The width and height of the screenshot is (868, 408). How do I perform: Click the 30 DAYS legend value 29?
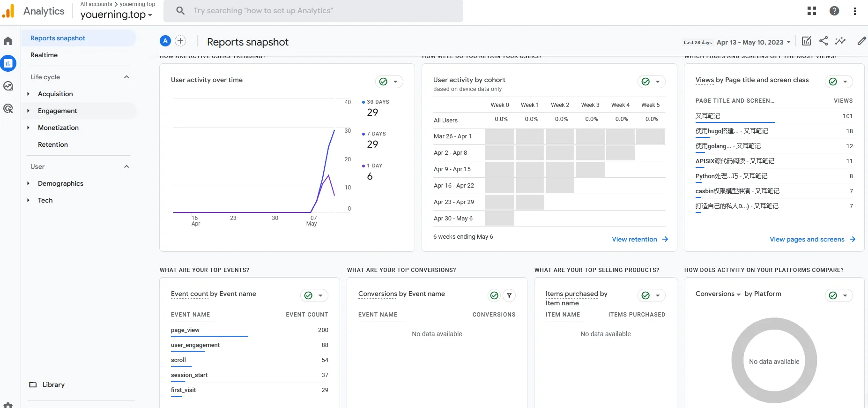372,113
